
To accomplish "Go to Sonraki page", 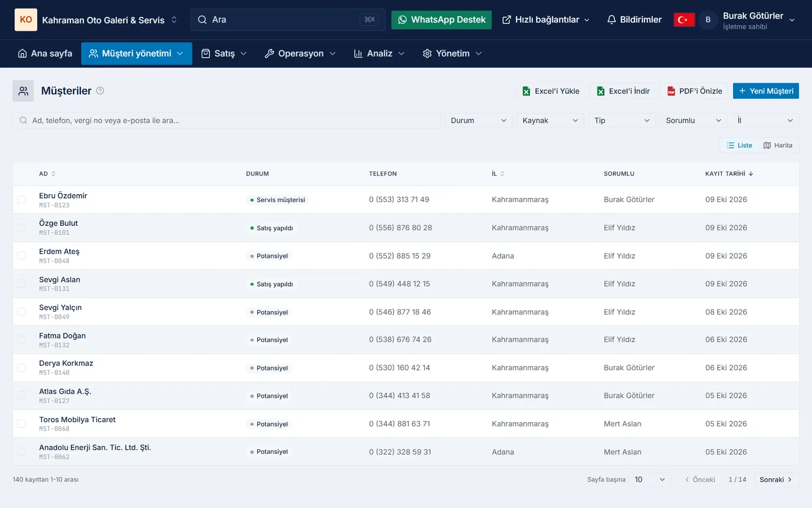I will coord(776,479).
